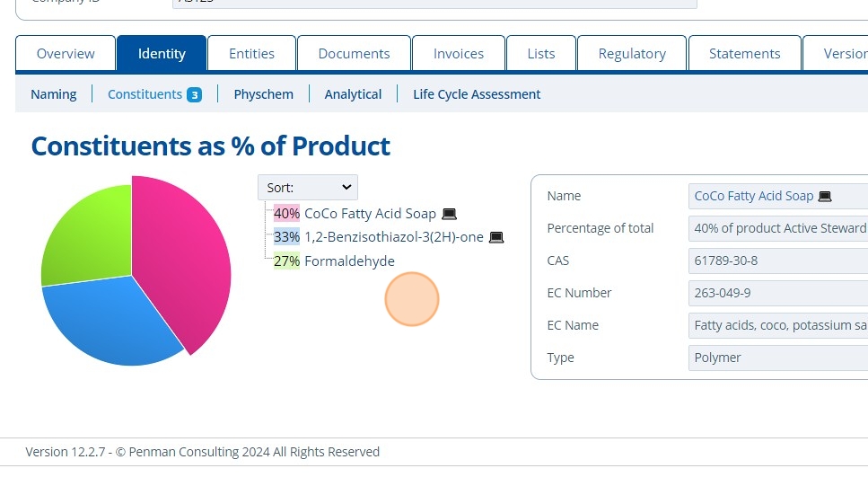The width and height of the screenshot is (868, 486).
Task: Click the 40% pink percentage badge
Action: (286, 214)
